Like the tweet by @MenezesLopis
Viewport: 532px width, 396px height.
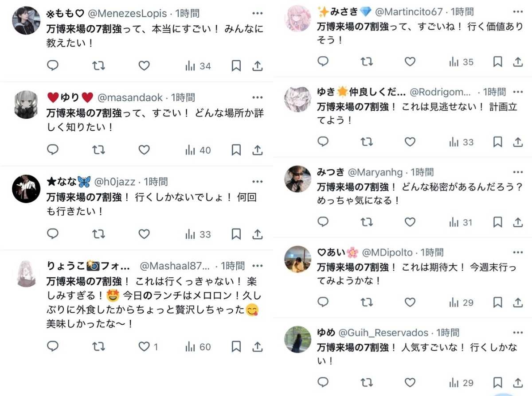(x=144, y=66)
